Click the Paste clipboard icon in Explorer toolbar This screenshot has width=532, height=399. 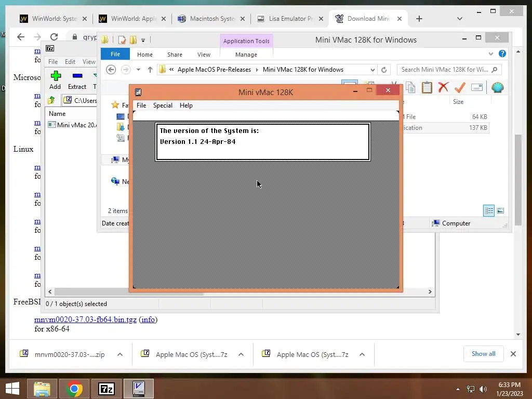(427, 87)
